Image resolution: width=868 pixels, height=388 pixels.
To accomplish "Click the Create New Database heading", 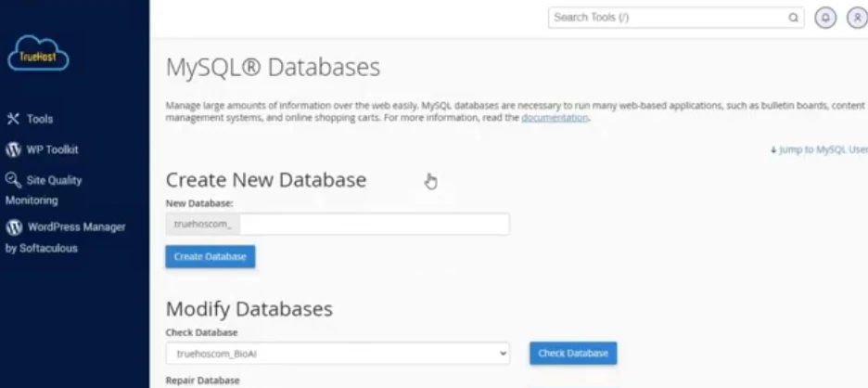I will click(x=266, y=179).
